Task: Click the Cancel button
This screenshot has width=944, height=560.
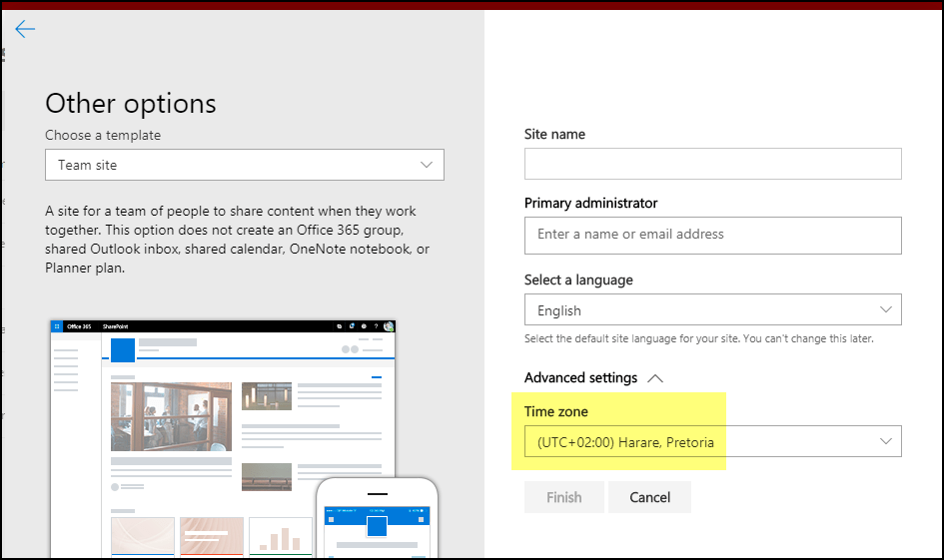Action: pyautogui.click(x=649, y=497)
